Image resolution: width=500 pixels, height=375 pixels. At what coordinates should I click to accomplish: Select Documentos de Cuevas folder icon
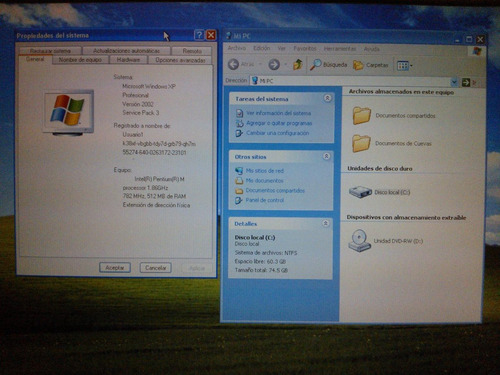click(361, 143)
